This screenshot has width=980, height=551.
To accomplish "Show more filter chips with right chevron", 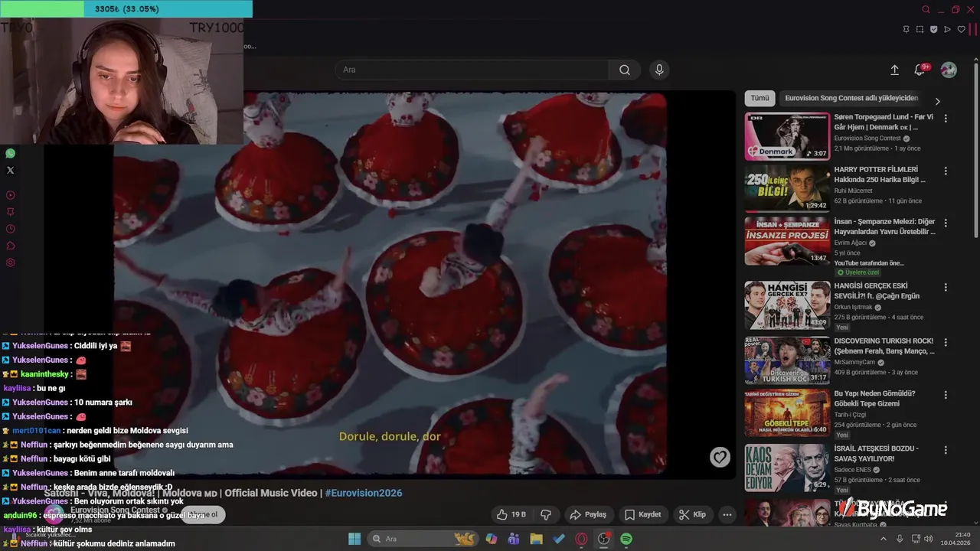I will 937,101.
